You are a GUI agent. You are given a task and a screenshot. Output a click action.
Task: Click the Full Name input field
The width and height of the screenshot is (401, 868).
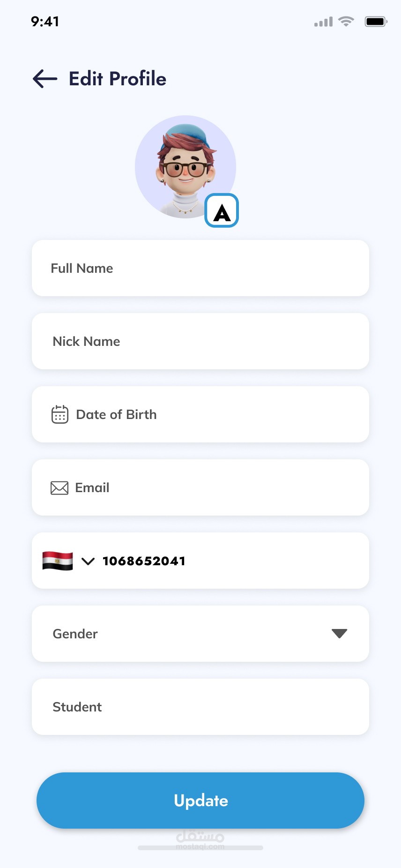(x=200, y=268)
